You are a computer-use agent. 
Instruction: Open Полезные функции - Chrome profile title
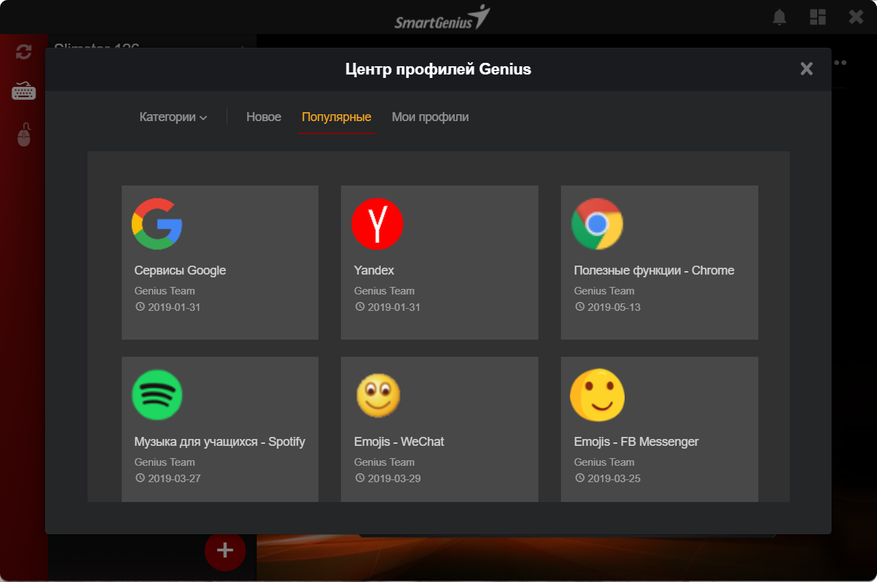point(654,270)
